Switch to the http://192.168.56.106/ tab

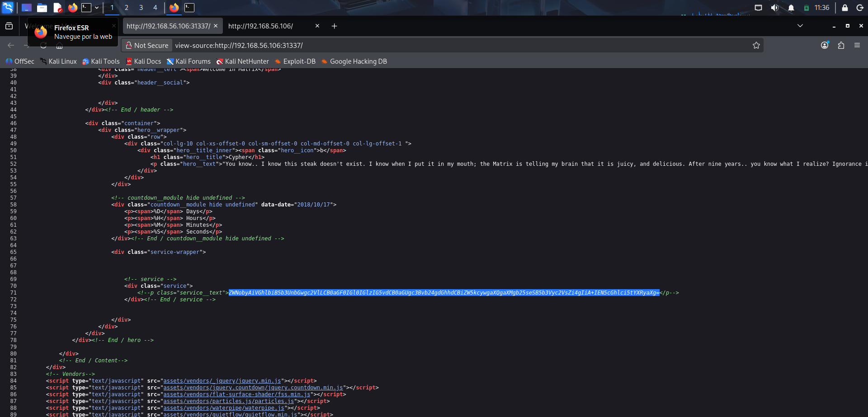click(x=267, y=26)
